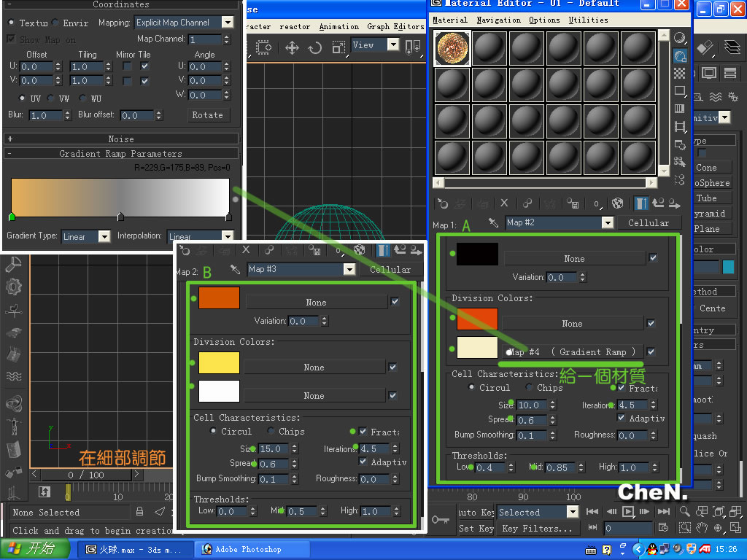Image resolution: width=747 pixels, height=560 pixels.
Task: Click Reset Map (X) icon in Map 1 toolbar
Action: (503, 203)
